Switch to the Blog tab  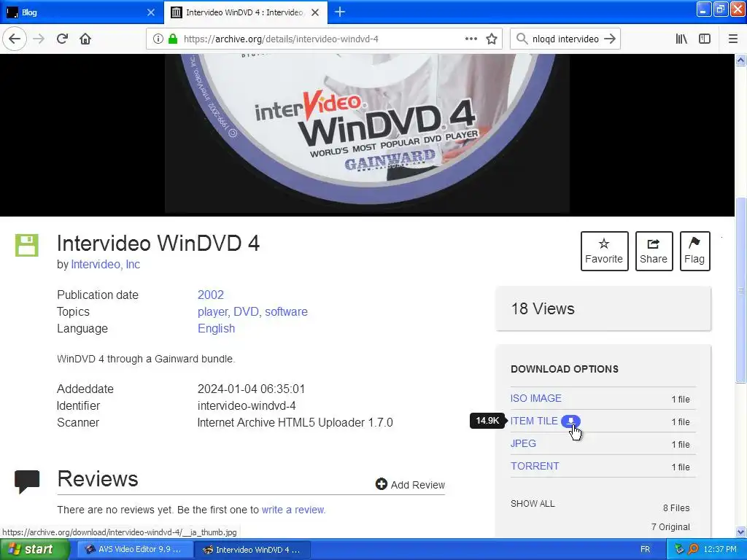[x=81, y=12]
